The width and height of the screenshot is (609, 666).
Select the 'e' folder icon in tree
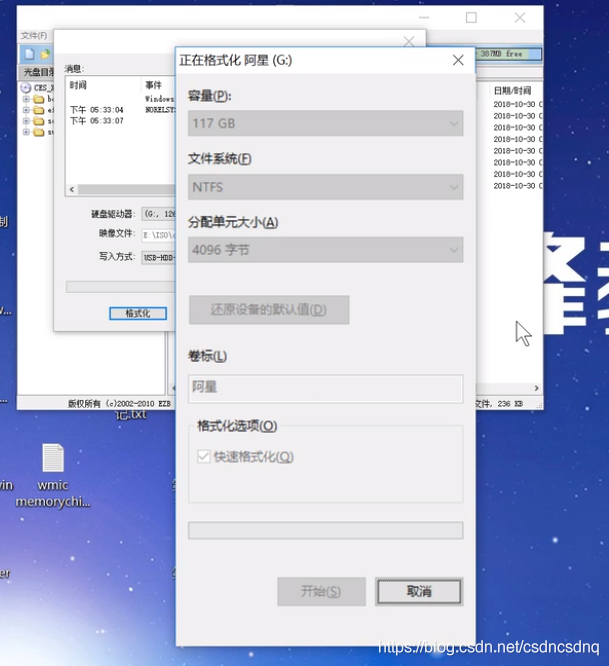(39, 110)
